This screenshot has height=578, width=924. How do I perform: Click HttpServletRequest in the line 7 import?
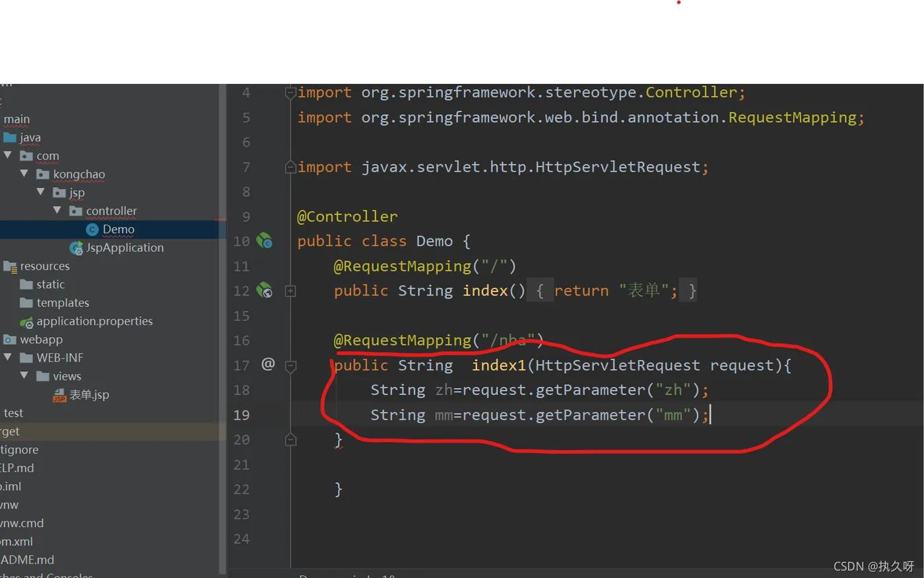click(x=618, y=167)
